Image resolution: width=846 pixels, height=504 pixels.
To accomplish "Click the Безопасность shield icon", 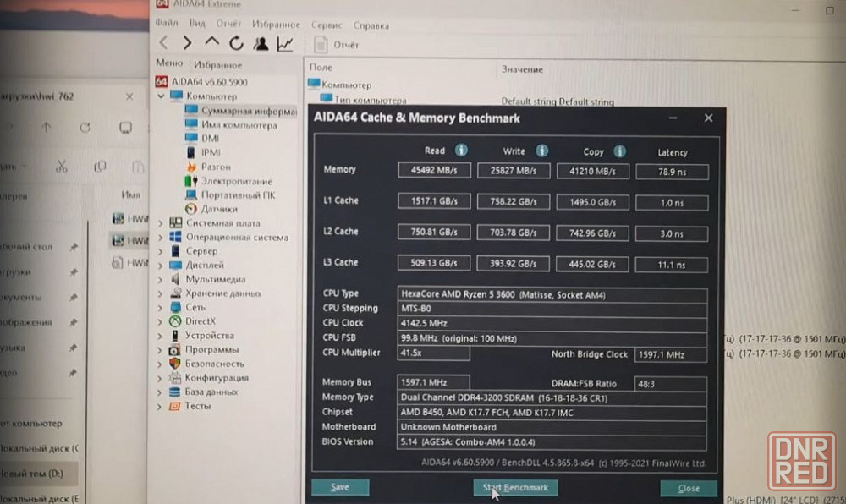I will click(x=175, y=364).
